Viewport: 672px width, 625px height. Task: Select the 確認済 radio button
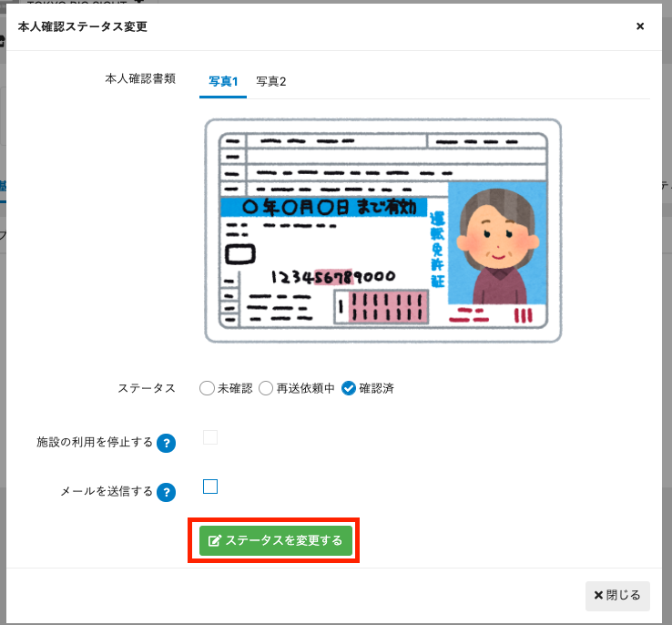[349, 388]
